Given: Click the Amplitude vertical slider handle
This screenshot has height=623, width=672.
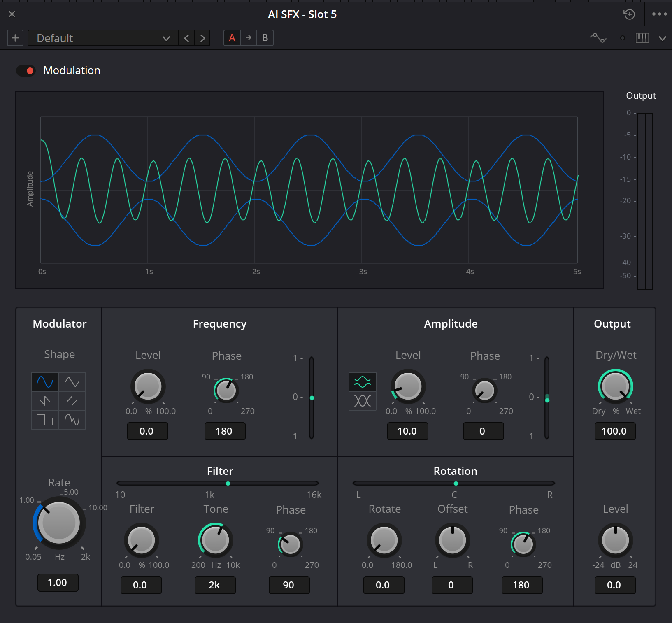Looking at the screenshot, I should tap(547, 400).
